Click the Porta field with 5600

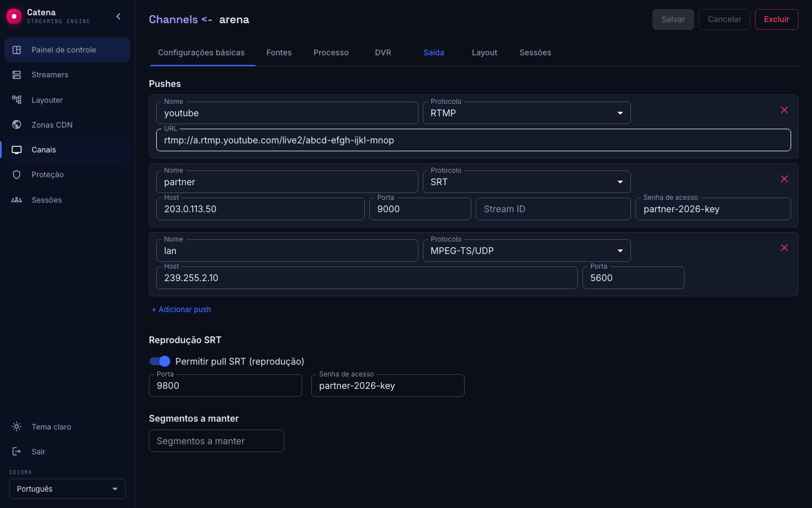(x=633, y=278)
